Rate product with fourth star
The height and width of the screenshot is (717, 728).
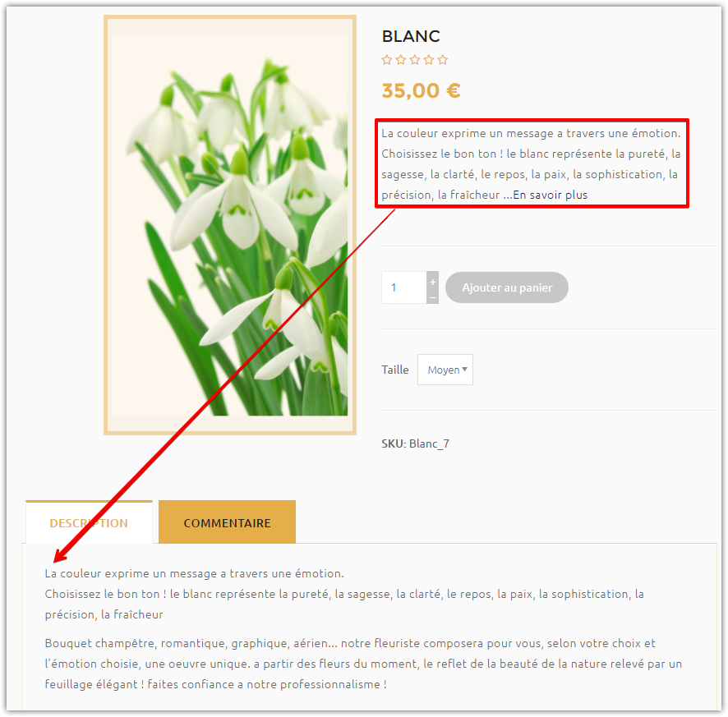tap(429, 60)
